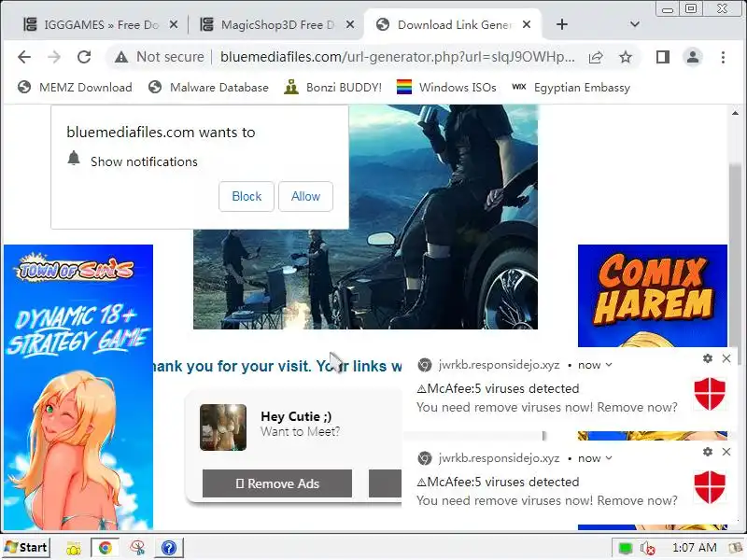Open the file explorer taskbar icon
Image resolution: width=747 pixels, height=560 pixels.
[x=74, y=548]
